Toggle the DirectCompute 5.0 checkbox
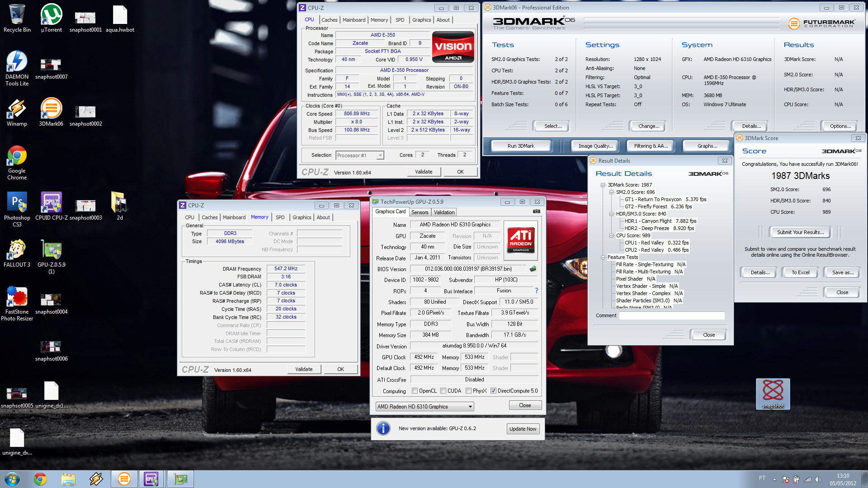868x488 pixels. tap(493, 391)
